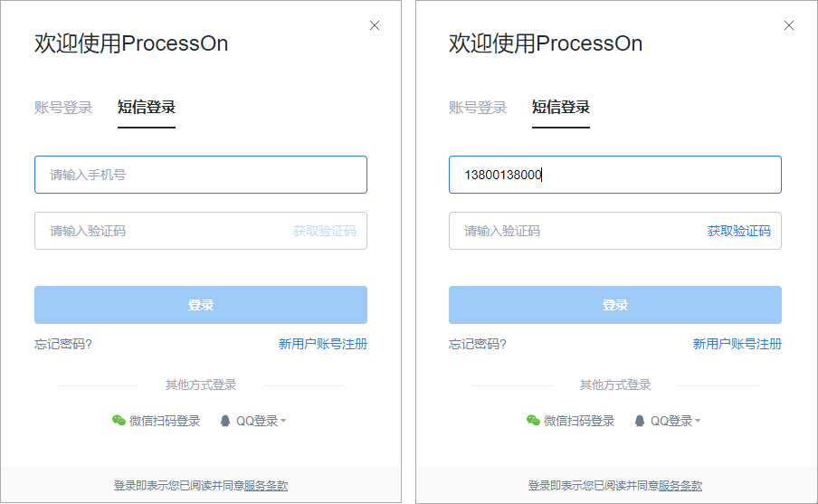Click phone field containing 13800138000
This screenshot has height=504, width=818.
point(615,175)
